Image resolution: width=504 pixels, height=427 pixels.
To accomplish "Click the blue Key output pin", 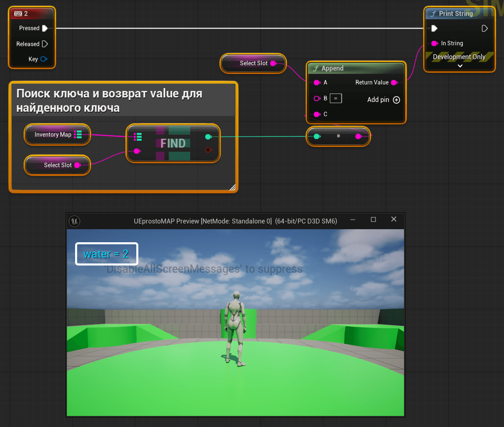I will click(x=43, y=59).
